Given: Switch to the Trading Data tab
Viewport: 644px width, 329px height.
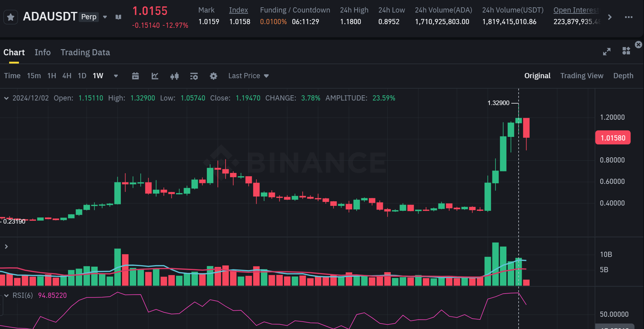Looking at the screenshot, I should click(x=85, y=52).
